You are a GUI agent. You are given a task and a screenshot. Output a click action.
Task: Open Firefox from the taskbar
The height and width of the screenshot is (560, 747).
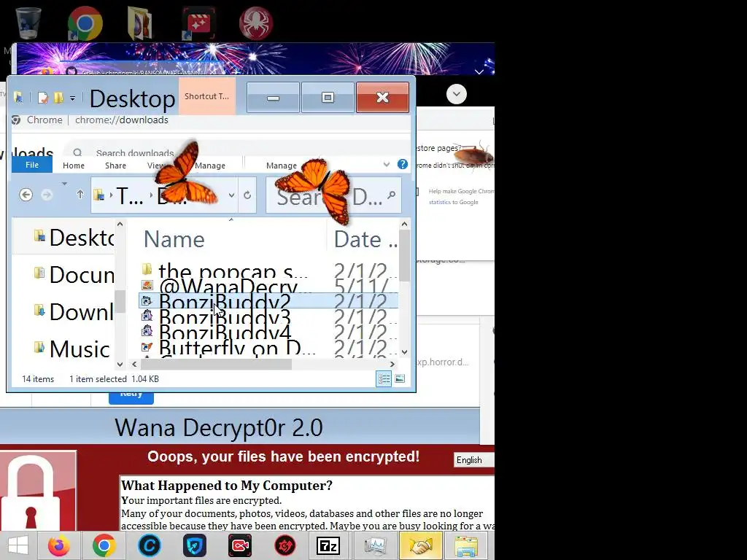click(58, 545)
